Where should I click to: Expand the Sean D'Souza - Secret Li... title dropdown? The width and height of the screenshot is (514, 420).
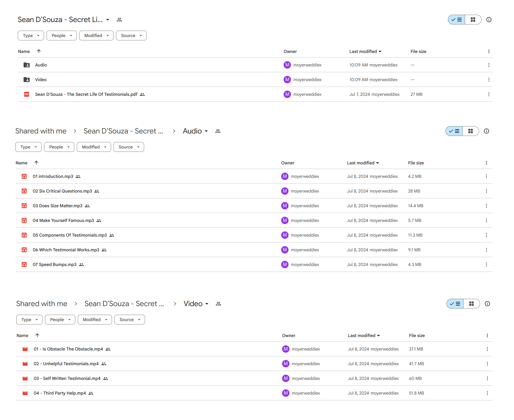point(108,20)
